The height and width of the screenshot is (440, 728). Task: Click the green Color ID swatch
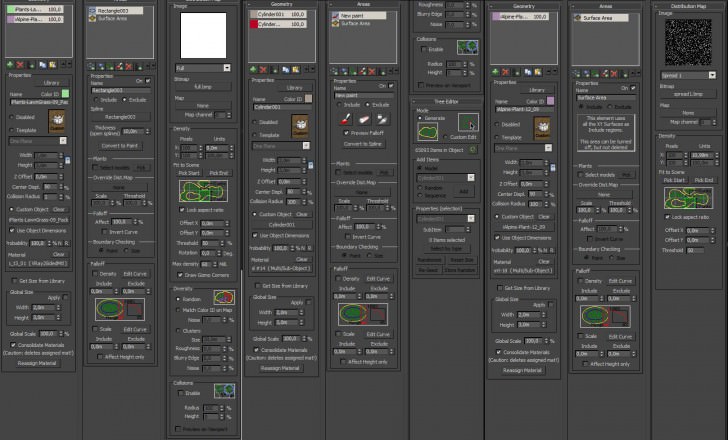coord(65,94)
